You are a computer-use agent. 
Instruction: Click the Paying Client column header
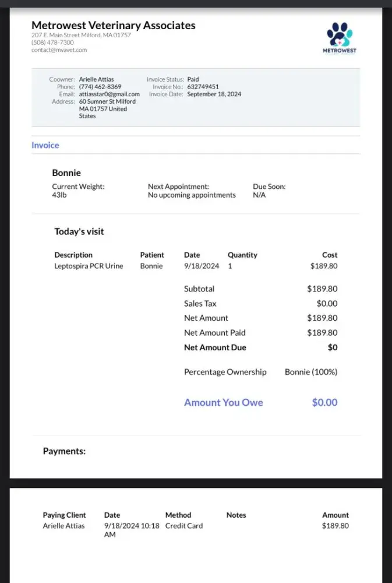(x=64, y=515)
